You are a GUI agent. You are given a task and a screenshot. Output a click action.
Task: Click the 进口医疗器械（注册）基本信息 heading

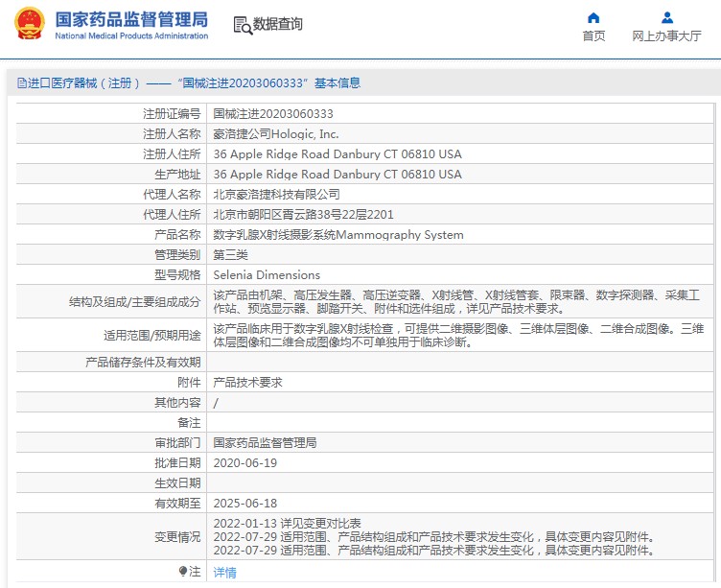click(x=189, y=83)
